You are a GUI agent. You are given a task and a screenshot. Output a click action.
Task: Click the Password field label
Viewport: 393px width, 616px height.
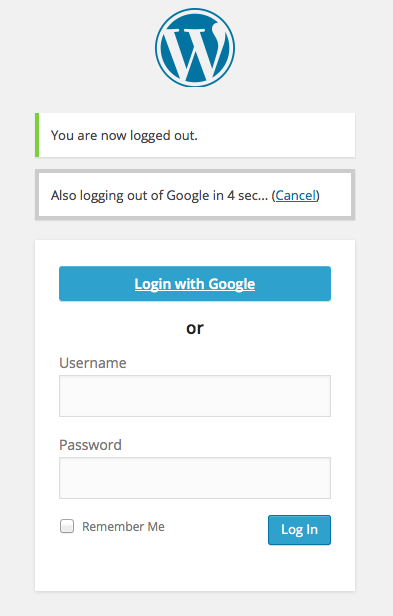(x=90, y=445)
